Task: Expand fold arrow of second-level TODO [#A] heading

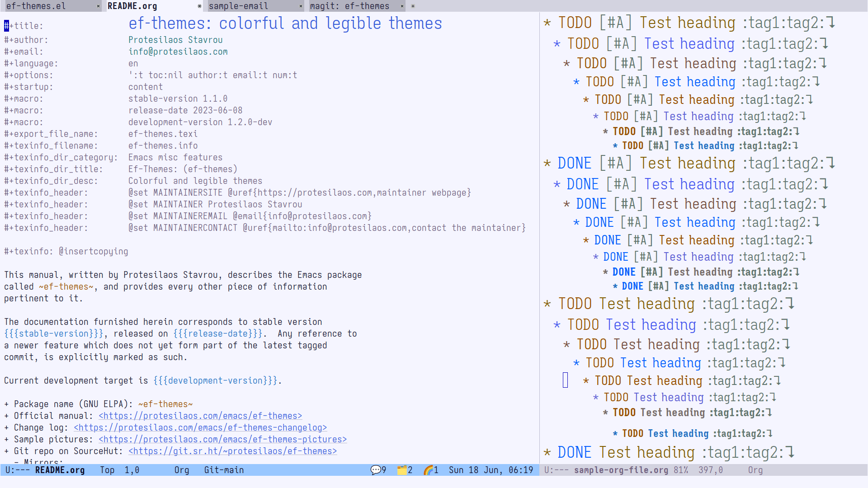Action: point(824,44)
